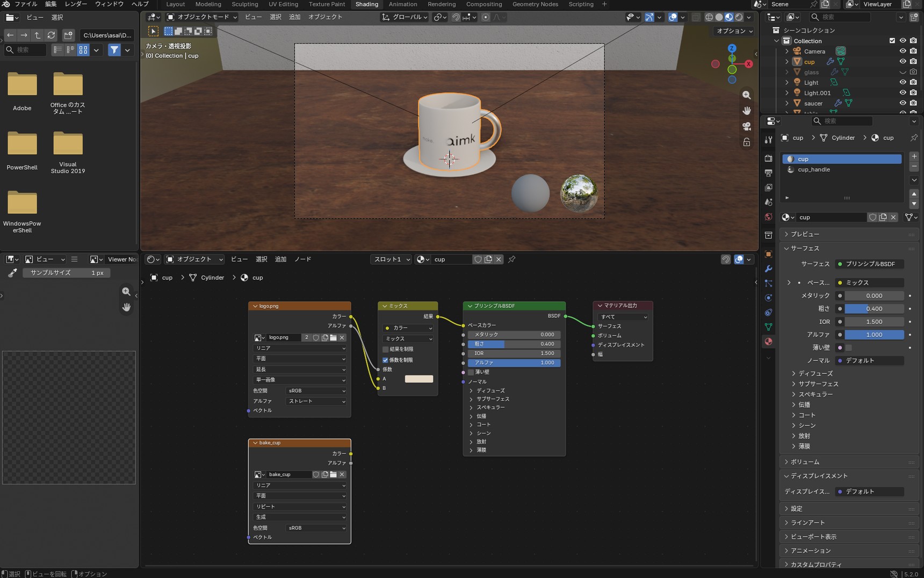Image resolution: width=924 pixels, height=578 pixels.
Task: Click the アルファ slider in BSDF node
Action: [514, 363]
